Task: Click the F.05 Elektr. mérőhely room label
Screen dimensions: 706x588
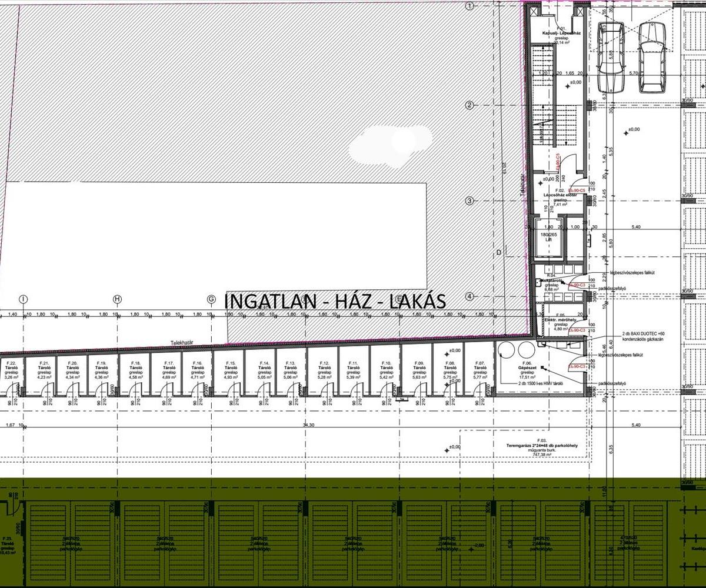Action: click(555, 322)
